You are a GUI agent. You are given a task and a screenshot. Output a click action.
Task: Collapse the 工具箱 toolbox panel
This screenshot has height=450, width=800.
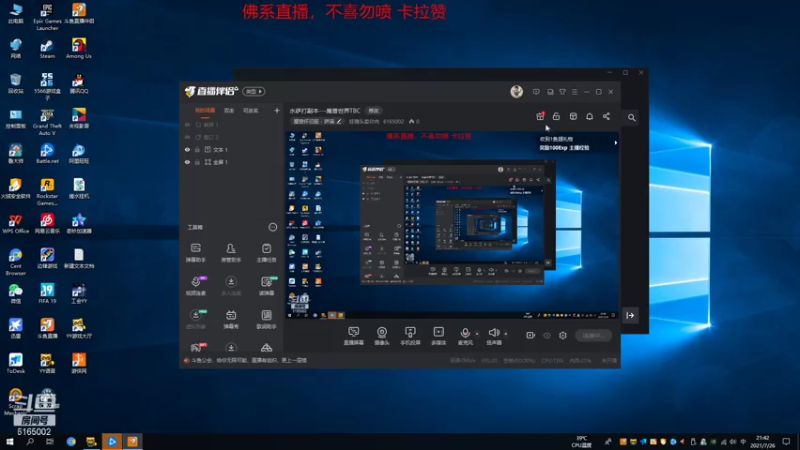tap(272, 227)
